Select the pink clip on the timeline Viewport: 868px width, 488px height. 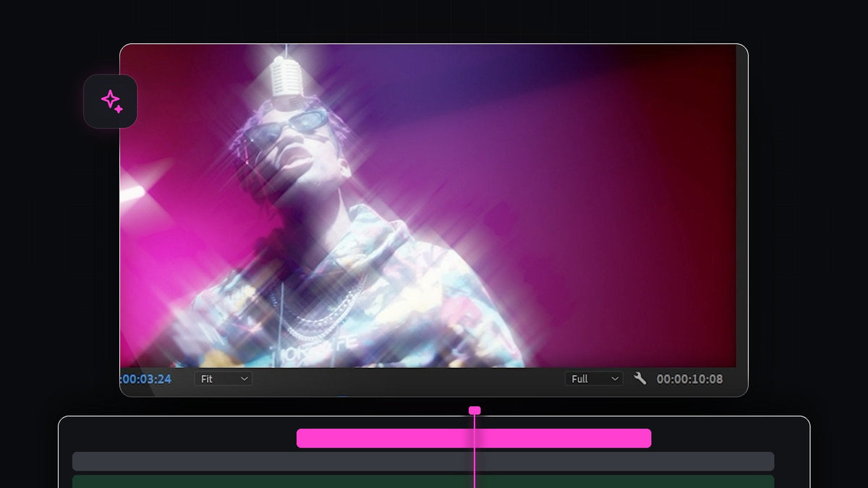click(x=474, y=438)
